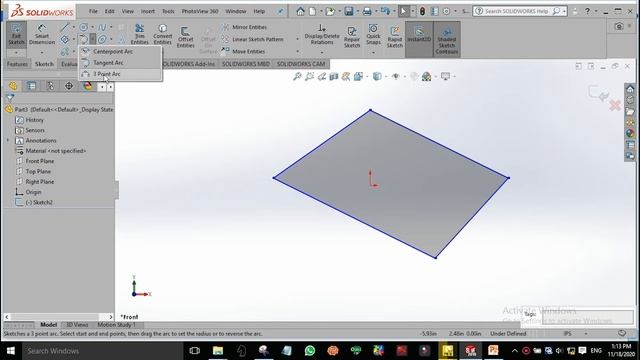
Task: Open the DisplayManager tab
Action: 88,86
